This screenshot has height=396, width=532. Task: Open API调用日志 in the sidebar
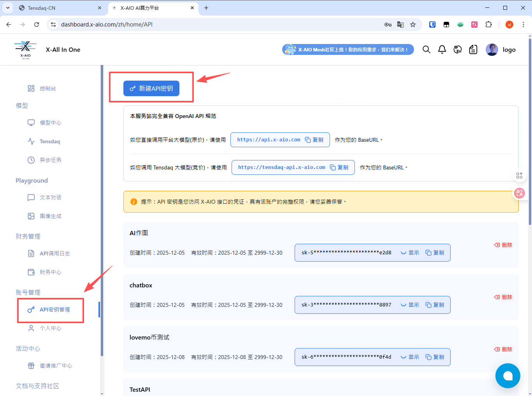[x=49, y=253]
